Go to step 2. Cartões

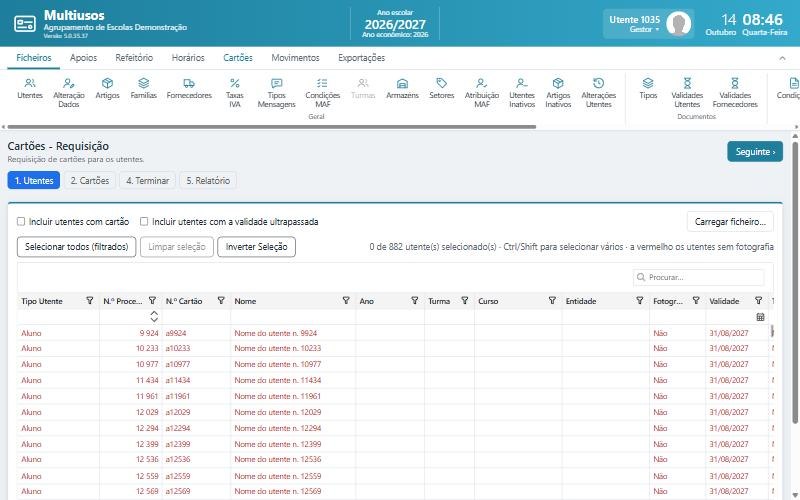pyautogui.click(x=90, y=181)
